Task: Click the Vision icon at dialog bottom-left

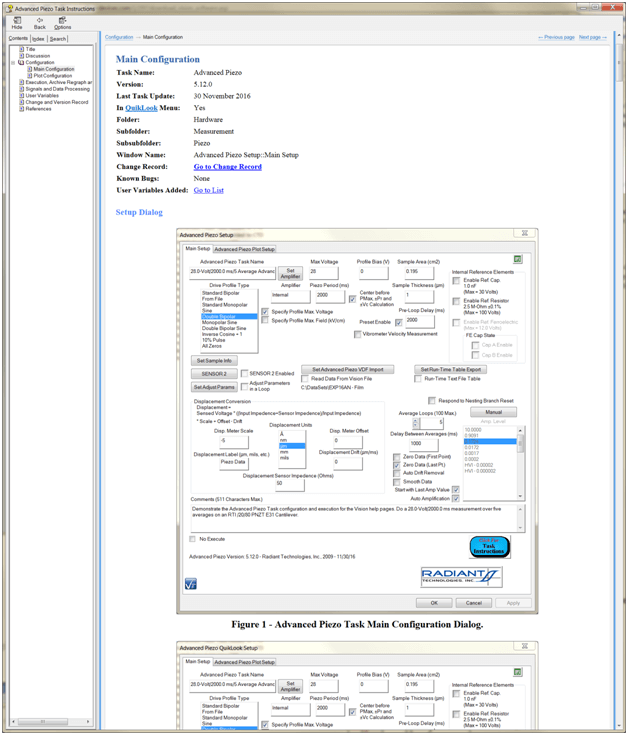Action: tap(191, 584)
